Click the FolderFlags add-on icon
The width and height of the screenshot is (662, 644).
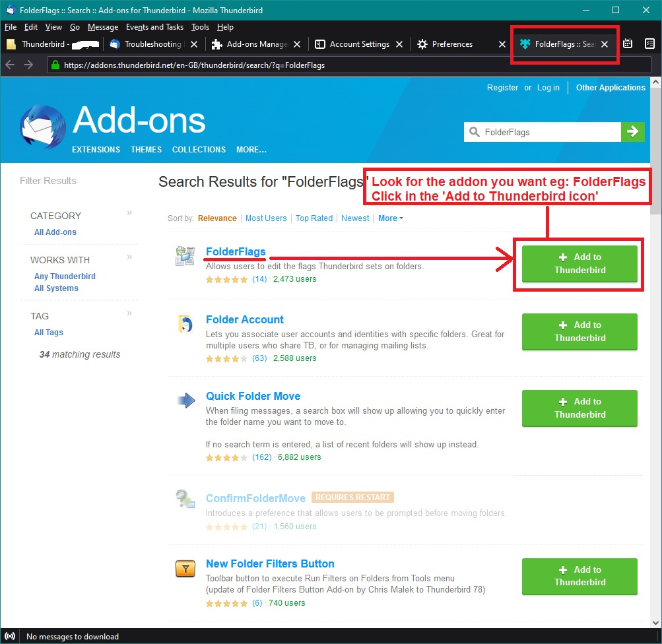coord(185,256)
